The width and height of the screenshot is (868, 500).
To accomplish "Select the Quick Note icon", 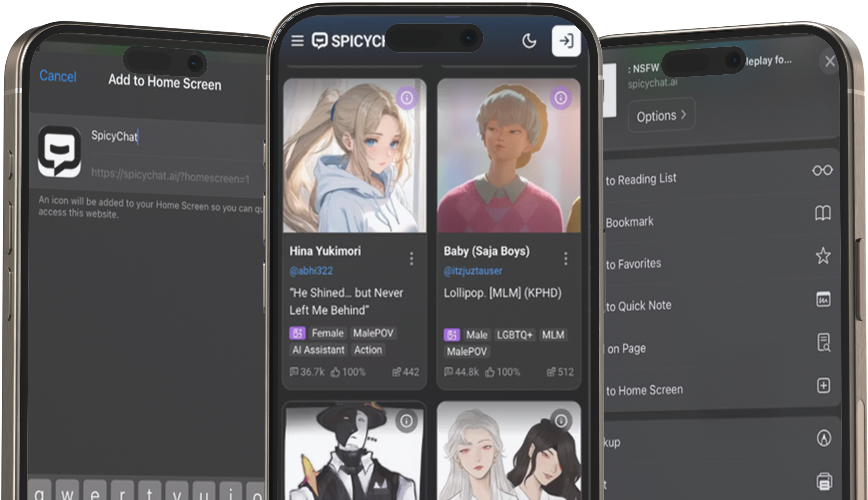I will click(x=823, y=299).
